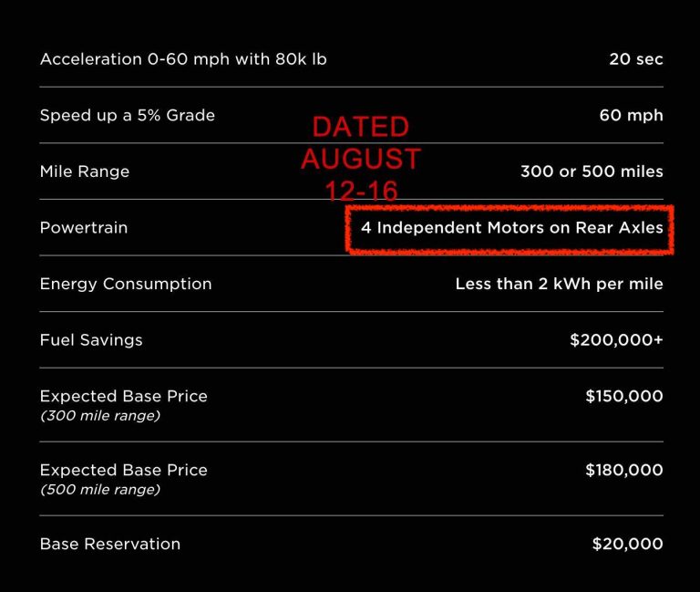Screen dimensions: 700x592
Task: Click the Speed up a 5% Grade label
Action: click(128, 115)
